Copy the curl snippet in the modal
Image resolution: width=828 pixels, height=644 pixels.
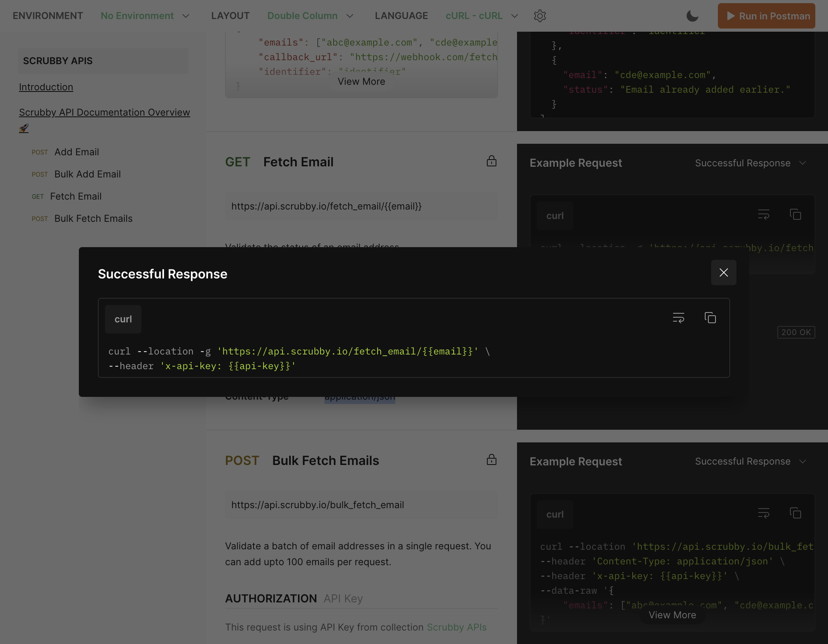click(710, 318)
